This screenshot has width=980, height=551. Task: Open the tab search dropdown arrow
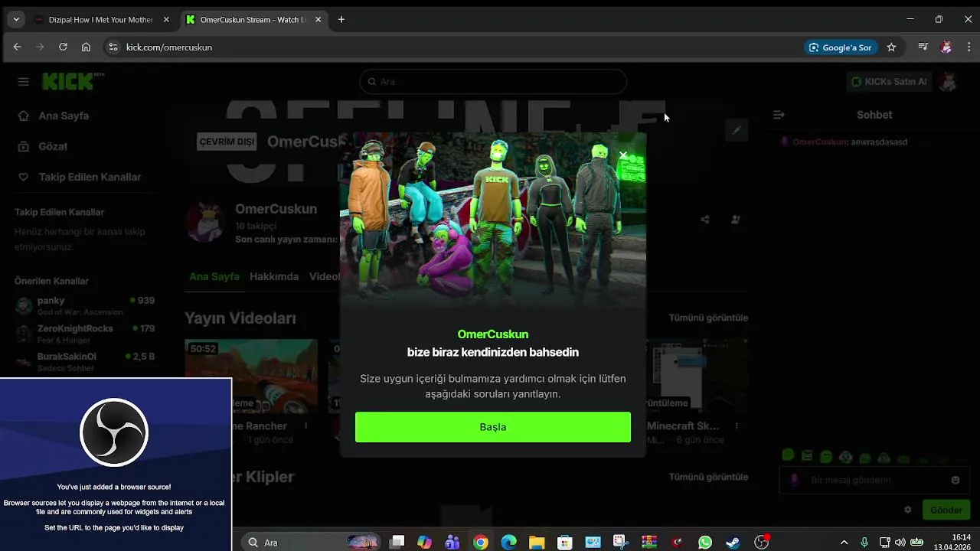(x=16, y=19)
